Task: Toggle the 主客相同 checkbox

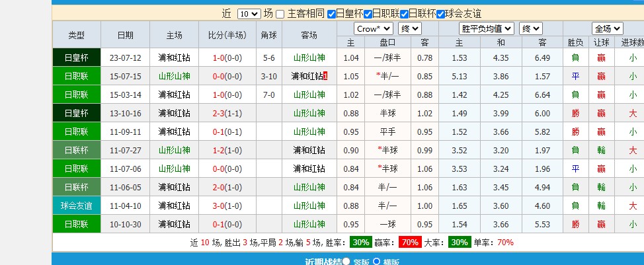Action: coord(280,14)
